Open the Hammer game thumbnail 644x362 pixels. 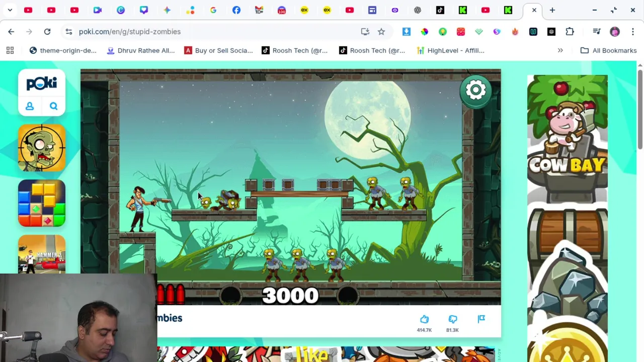click(42, 254)
